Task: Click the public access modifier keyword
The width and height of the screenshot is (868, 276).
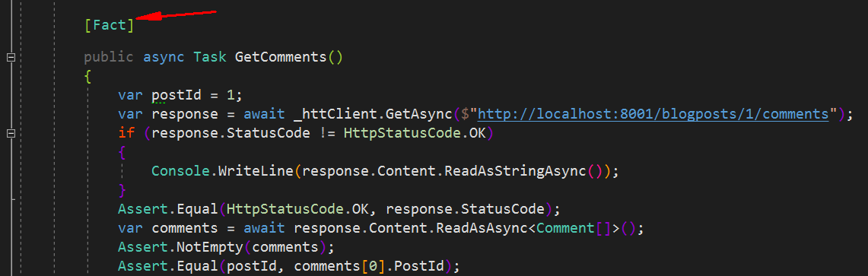Action: [109, 57]
